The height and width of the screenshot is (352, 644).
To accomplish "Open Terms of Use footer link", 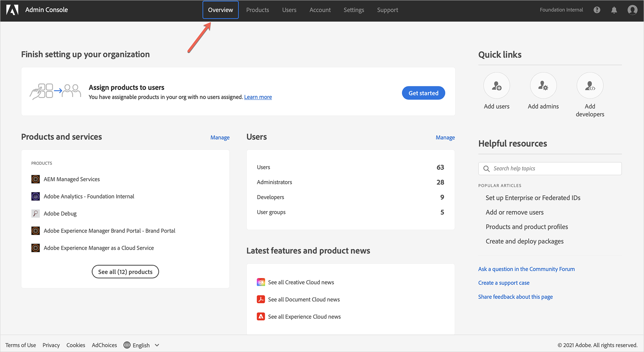I will [x=21, y=345].
